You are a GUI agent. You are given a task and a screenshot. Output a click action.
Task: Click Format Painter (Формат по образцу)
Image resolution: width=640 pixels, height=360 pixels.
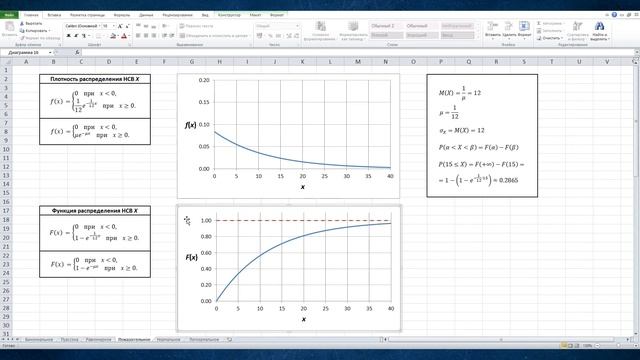coord(40,38)
